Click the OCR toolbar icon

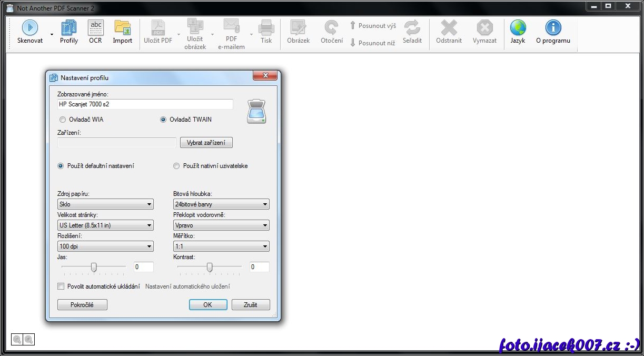point(95,28)
